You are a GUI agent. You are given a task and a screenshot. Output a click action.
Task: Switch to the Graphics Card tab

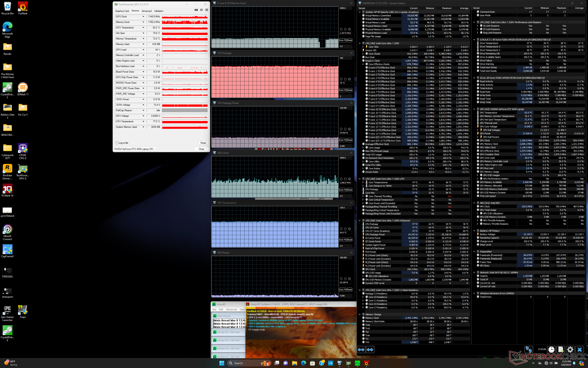(122, 11)
